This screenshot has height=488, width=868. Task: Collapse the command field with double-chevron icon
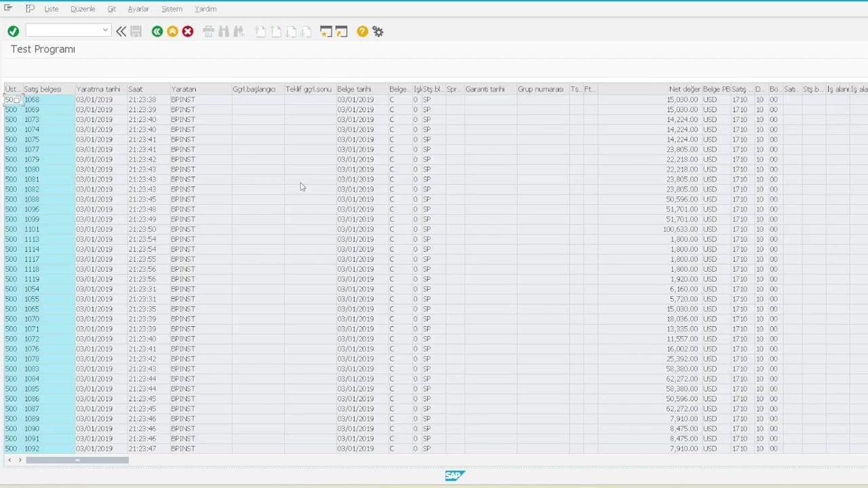[121, 31]
